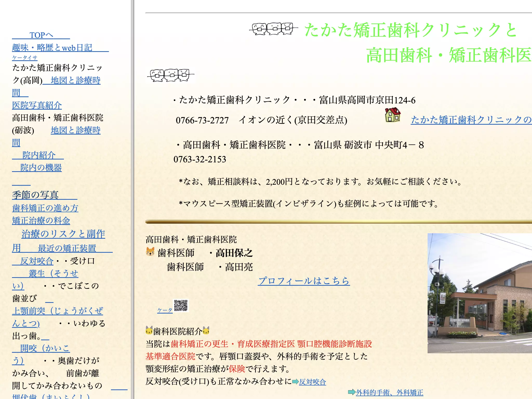Click phone number 0766-73-2727
The height and width of the screenshot is (399, 532).
tap(202, 120)
